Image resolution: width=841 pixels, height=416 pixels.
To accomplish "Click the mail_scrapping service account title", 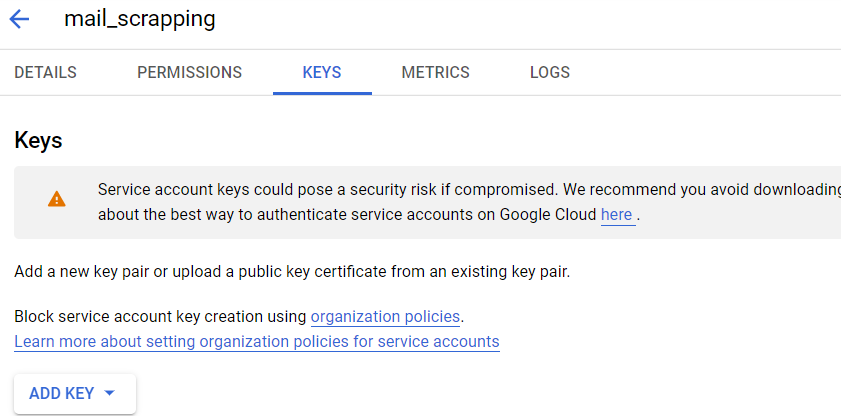I will click(x=140, y=19).
